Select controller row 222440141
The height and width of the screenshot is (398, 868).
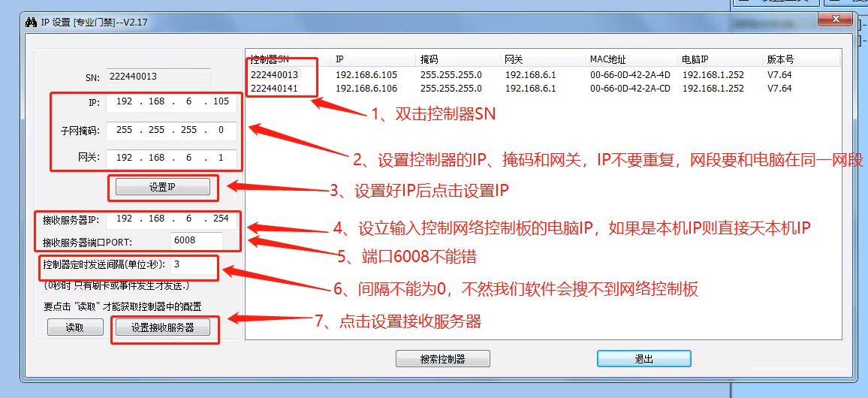click(x=544, y=88)
